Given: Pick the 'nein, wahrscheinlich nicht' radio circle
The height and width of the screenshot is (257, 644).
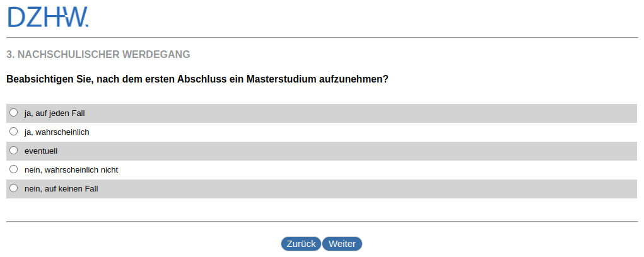Looking at the screenshot, I should point(14,169).
